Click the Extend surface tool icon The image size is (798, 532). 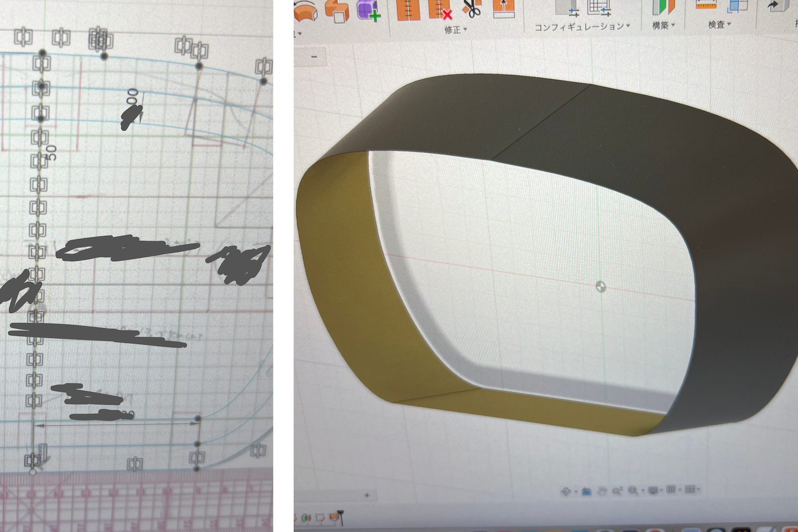coord(503,9)
